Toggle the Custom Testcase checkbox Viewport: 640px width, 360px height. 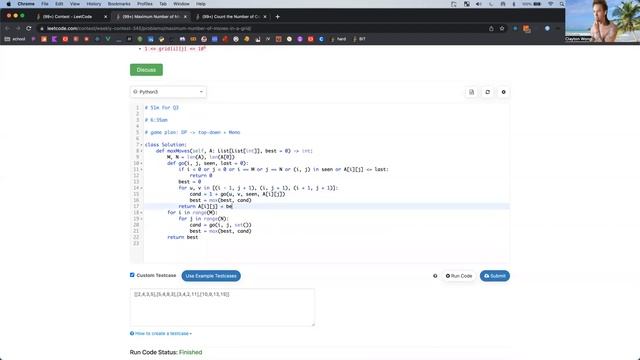(x=132, y=275)
